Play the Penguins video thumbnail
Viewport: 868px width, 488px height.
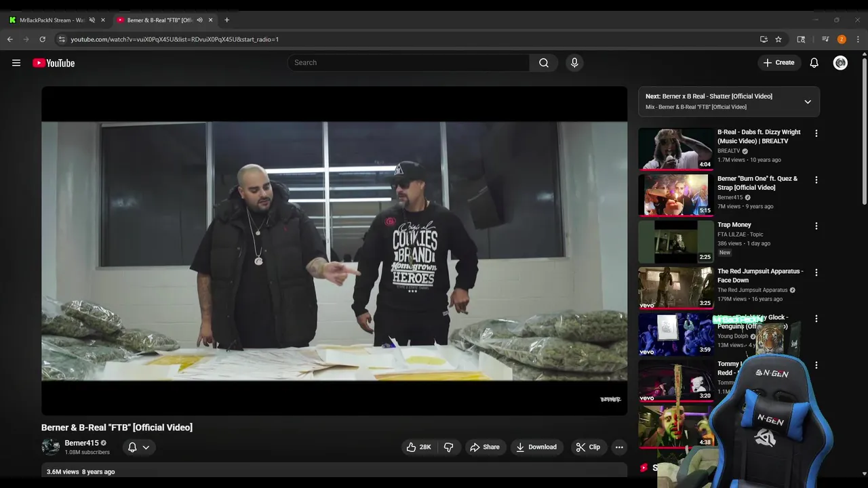click(676, 334)
